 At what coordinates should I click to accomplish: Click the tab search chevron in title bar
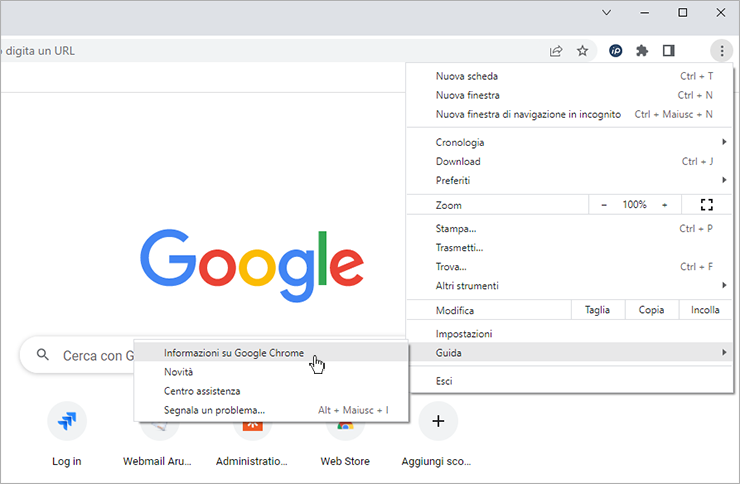pyautogui.click(x=606, y=13)
